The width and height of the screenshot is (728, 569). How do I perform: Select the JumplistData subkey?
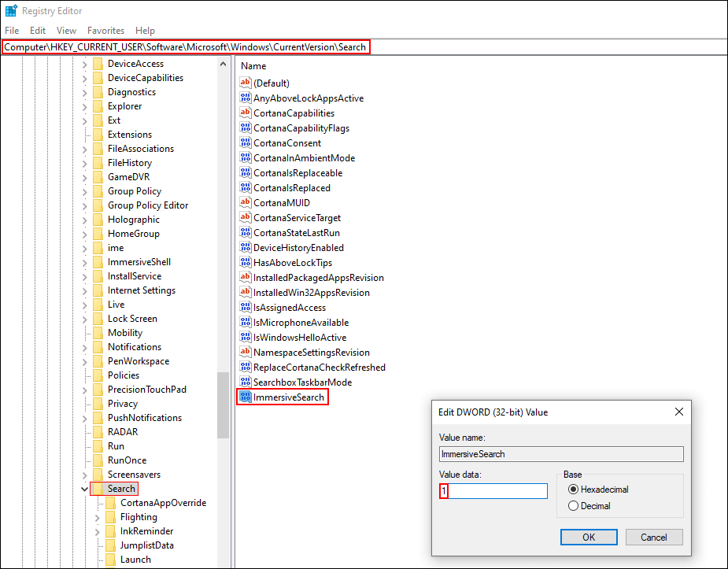pyautogui.click(x=146, y=545)
